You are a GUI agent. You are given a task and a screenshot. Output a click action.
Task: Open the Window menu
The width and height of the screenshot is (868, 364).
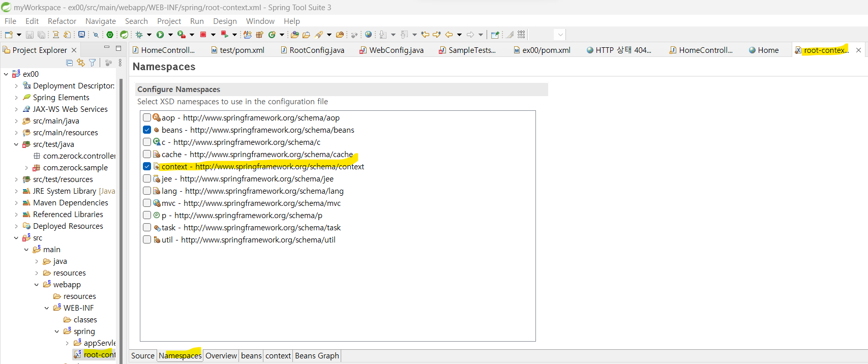[x=260, y=21]
